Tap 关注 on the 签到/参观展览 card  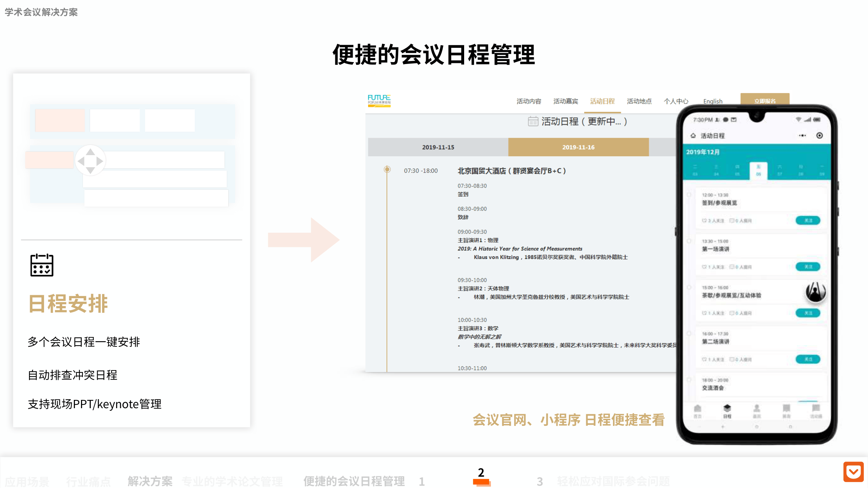click(808, 221)
